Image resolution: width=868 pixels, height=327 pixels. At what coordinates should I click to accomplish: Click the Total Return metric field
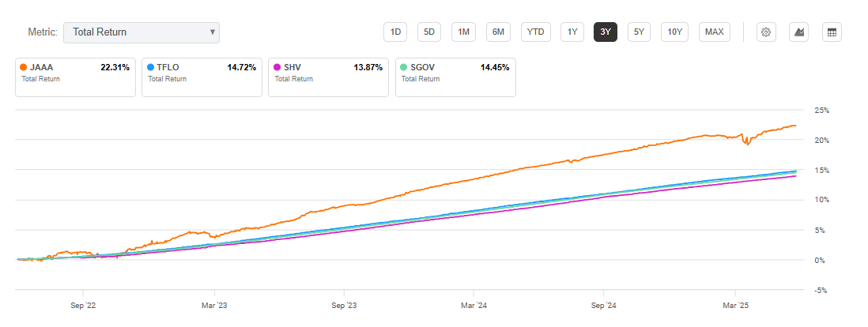pyautogui.click(x=134, y=32)
